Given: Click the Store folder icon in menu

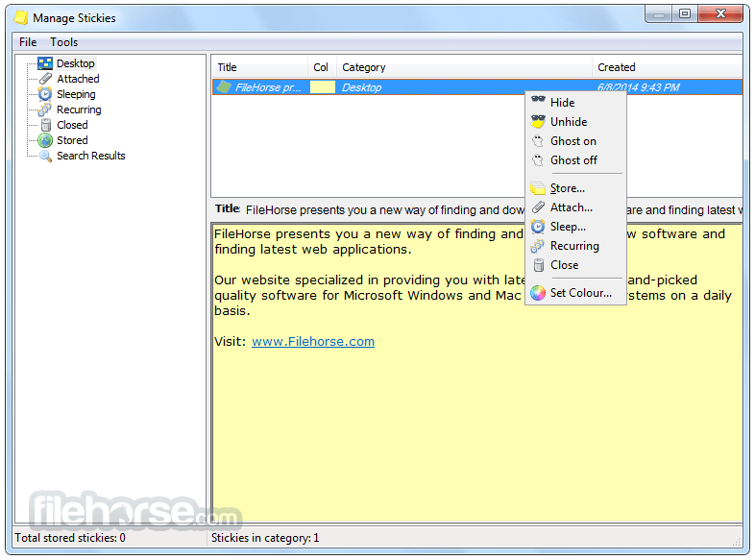Looking at the screenshot, I should click(538, 188).
